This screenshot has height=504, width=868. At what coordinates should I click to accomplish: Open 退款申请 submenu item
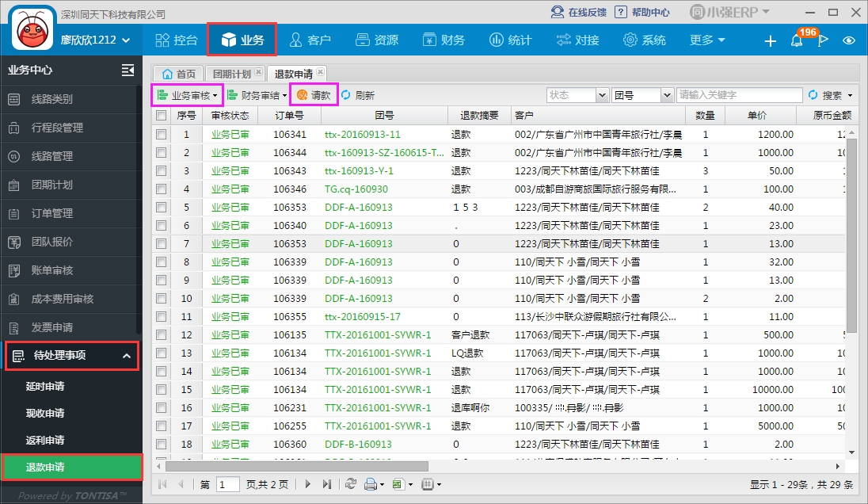pyautogui.click(x=71, y=467)
